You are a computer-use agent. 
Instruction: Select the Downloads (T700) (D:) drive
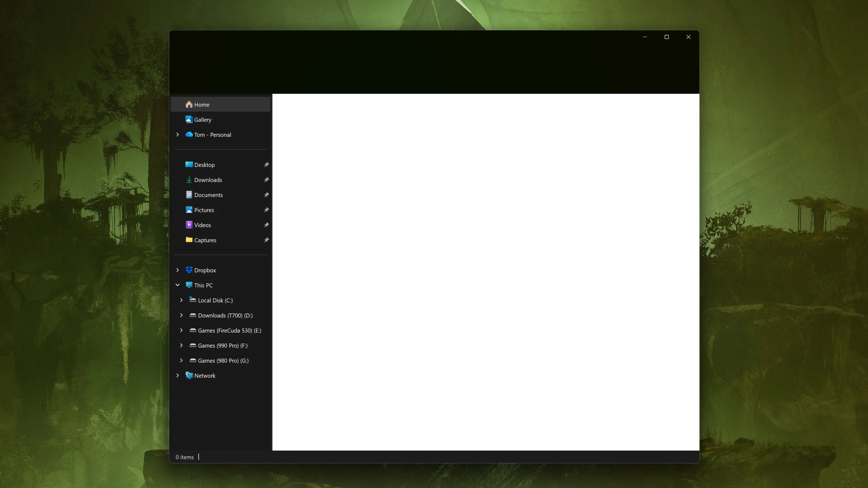pos(225,315)
